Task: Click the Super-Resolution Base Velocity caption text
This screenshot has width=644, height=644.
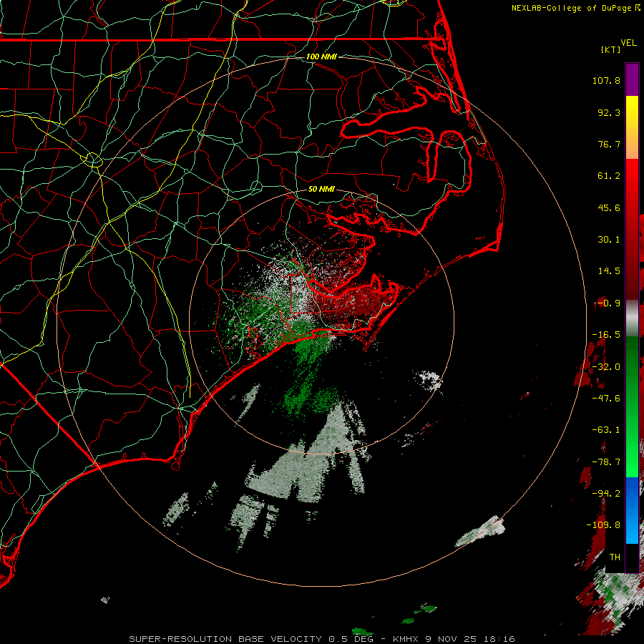Action: pos(321,639)
